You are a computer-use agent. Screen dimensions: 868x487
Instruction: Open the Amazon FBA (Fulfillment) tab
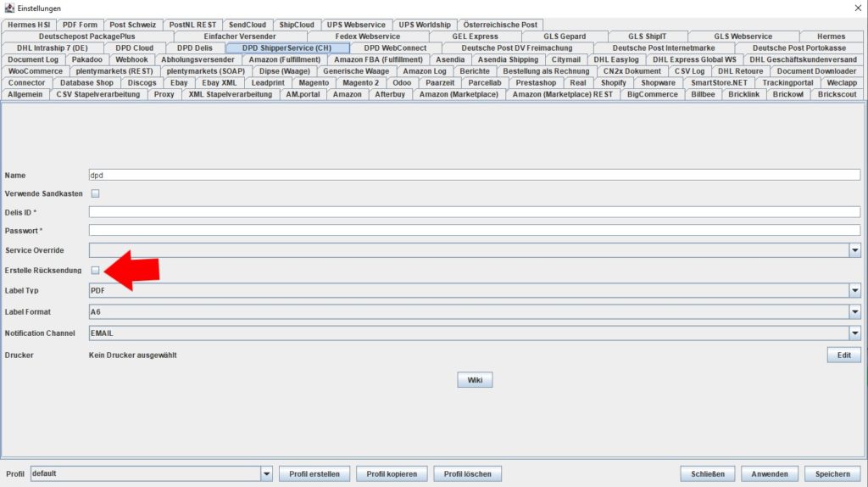(x=378, y=60)
